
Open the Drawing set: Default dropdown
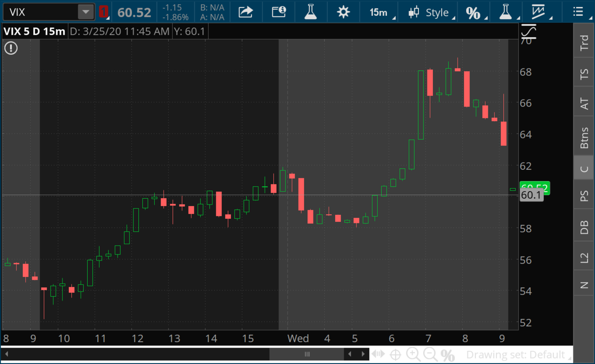point(519,355)
